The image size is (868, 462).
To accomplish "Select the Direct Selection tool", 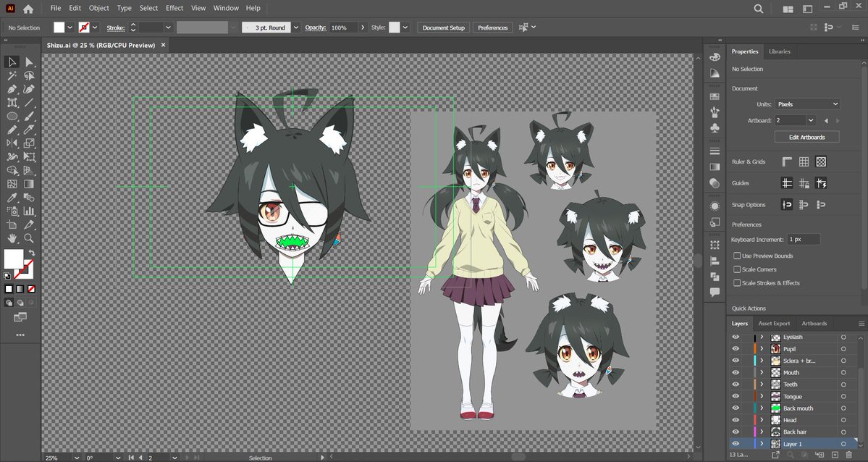I will tap(29, 62).
